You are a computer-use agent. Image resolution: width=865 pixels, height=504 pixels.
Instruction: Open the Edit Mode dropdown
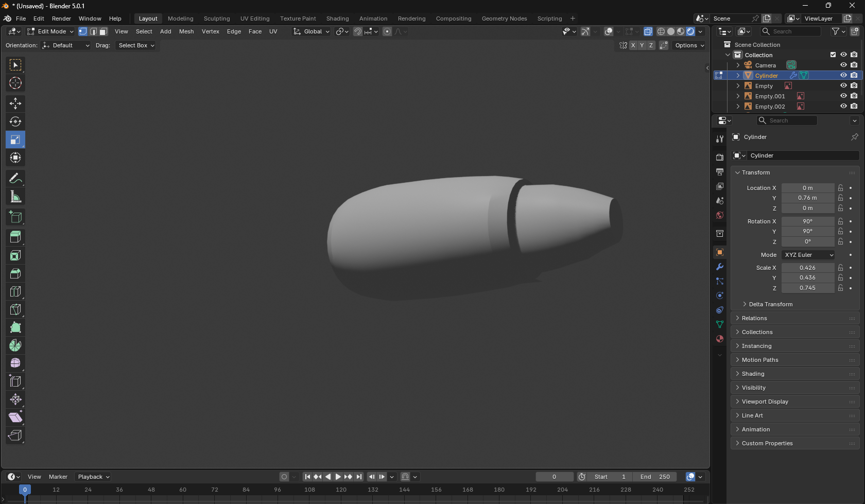click(50, 31)
